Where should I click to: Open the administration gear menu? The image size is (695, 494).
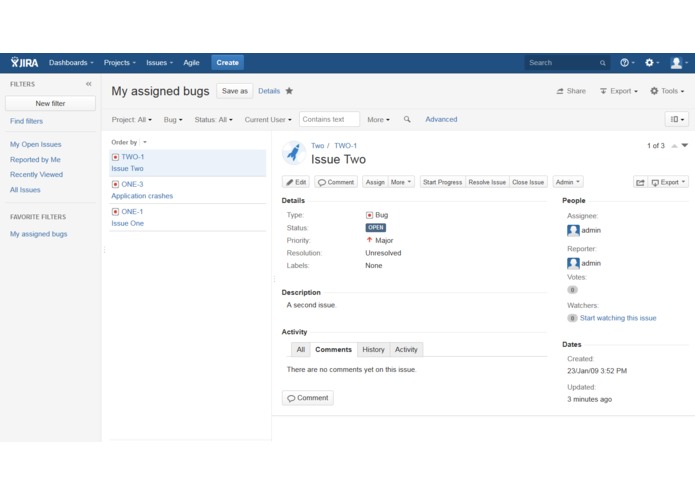(652, 62)
